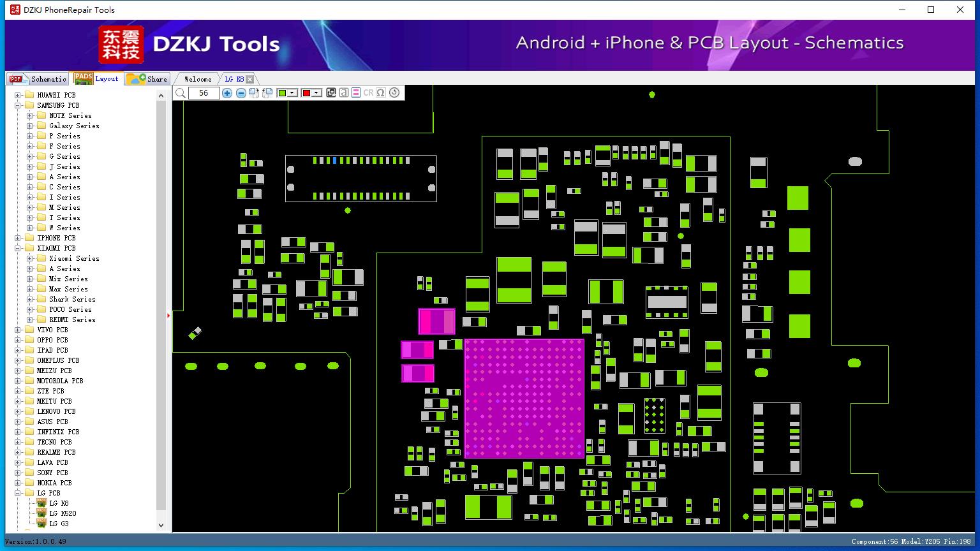Select the Layout tab
Viewport: 980px width, 551px height.
tap(96, 78)
